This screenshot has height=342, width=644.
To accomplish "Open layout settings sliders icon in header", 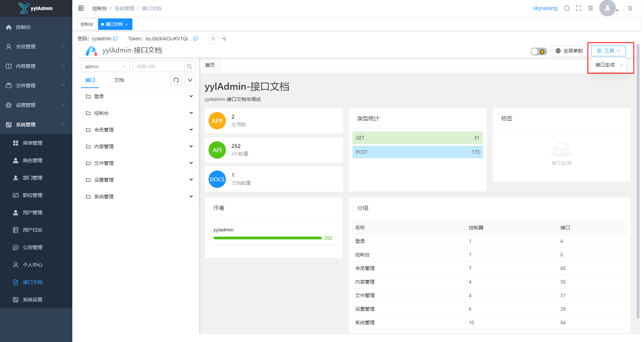I will (590, 8).
